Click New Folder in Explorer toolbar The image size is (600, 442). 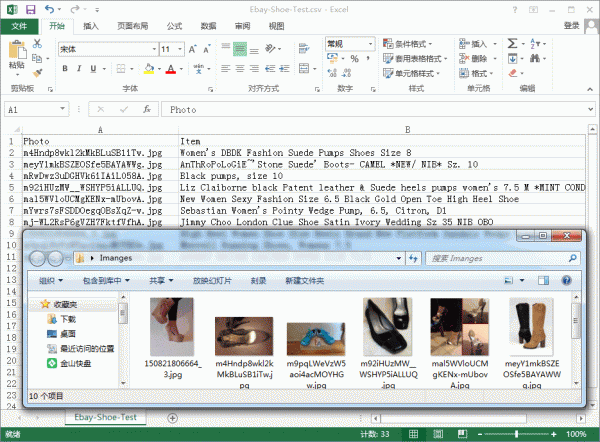click(x=305, y=281)
